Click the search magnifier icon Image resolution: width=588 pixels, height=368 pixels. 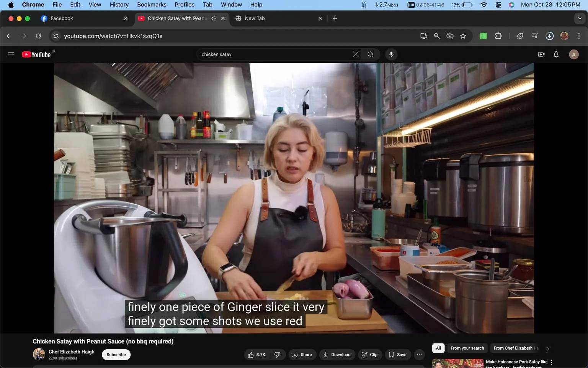tap(370, 54)
